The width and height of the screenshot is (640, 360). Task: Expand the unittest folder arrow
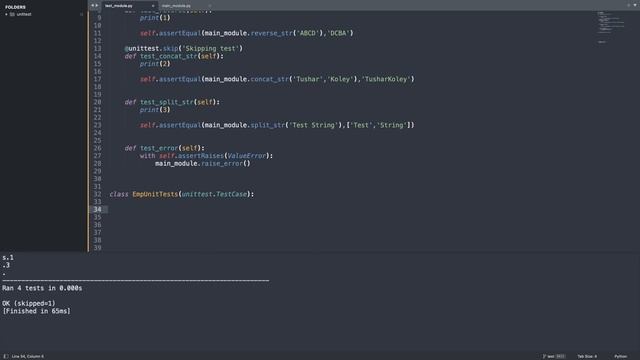[6, 14]
